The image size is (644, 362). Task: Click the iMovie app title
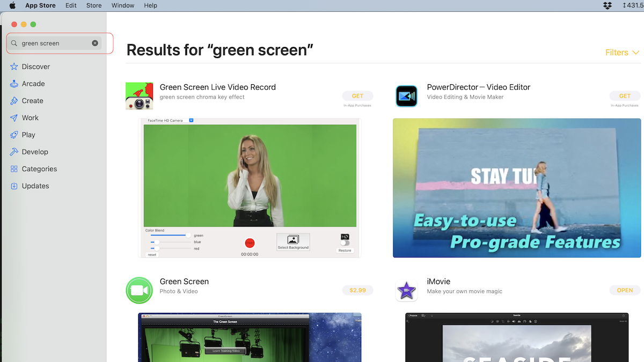click(438, 282)
